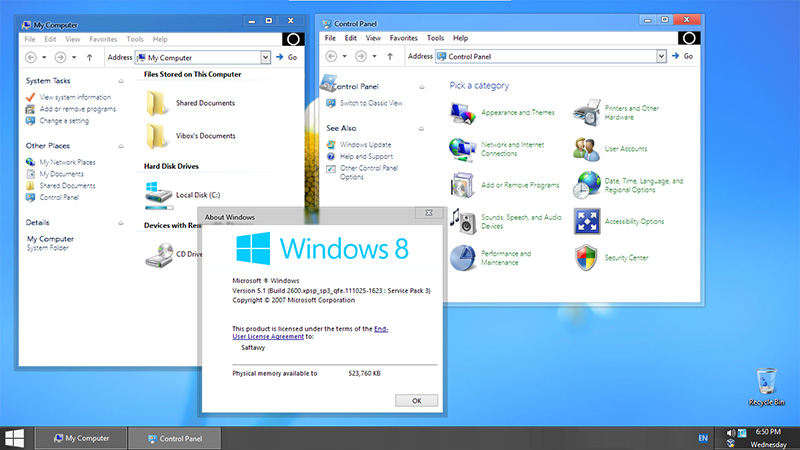This screenshot has width=800, height=450.
Task: Open My Computer address bar dropdown
Action: pyautogui.click(x=265, y=58)
